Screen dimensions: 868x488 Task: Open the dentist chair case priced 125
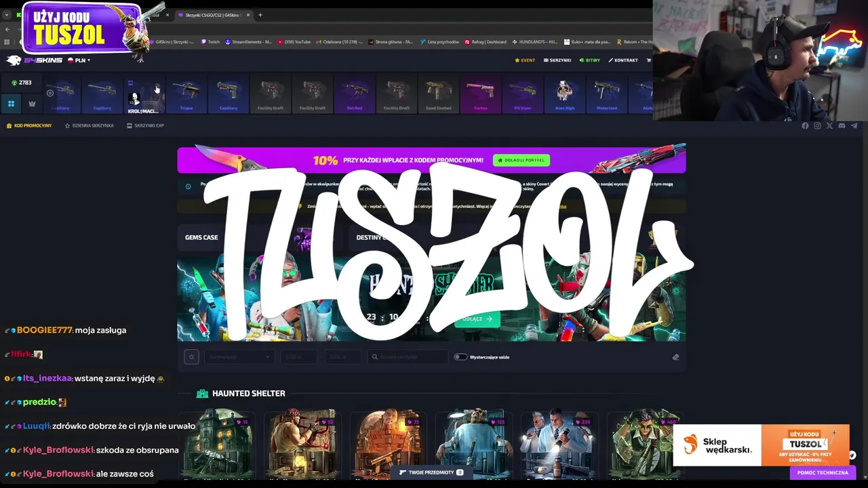(474, 444)
